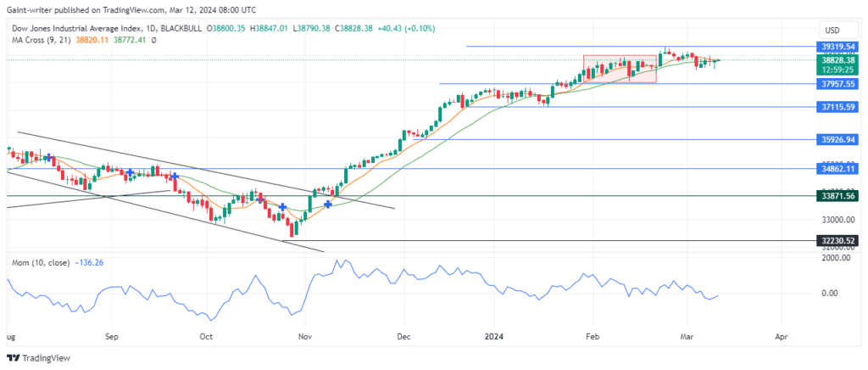Click the 12:59:25 bar countdown timer
Image resolution: width=868 pixels, height=370 pixels.
839,70
